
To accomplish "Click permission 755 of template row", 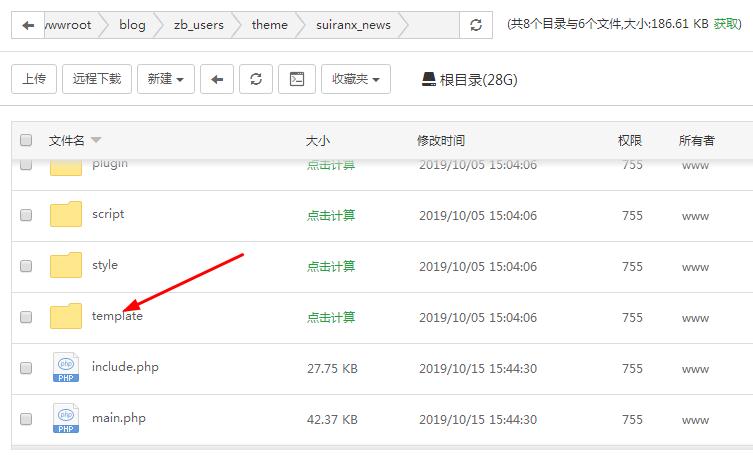I will pos(632,318).
